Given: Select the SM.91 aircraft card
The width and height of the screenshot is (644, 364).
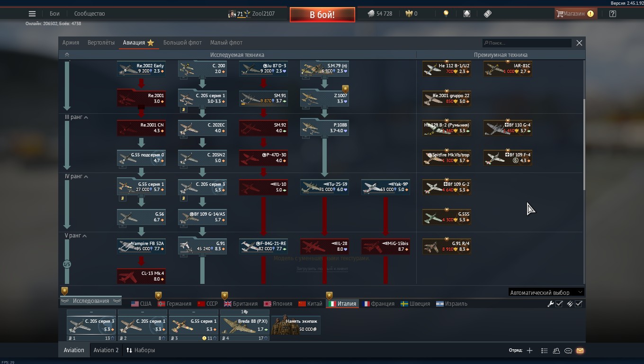Looking at the screenshot, I should click(x=263, y=98).
